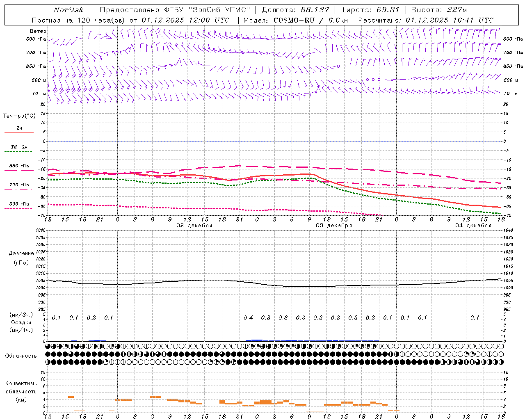Image resolution: width=525 pixels, height=420 pixels.
Task: Click the longitude value Долгота: 88.137
Action: (295, 10)
